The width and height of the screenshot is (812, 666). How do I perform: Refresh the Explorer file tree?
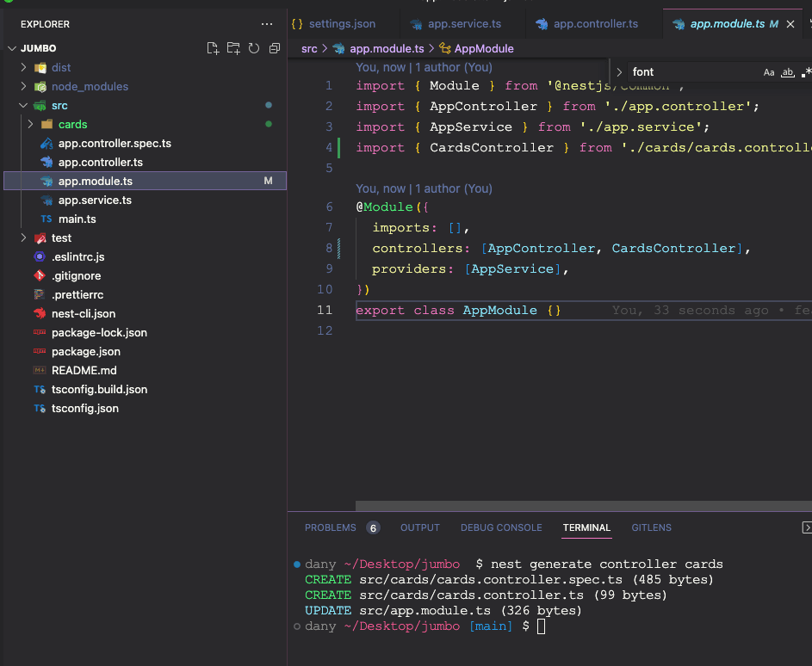(x=254, y=48)
